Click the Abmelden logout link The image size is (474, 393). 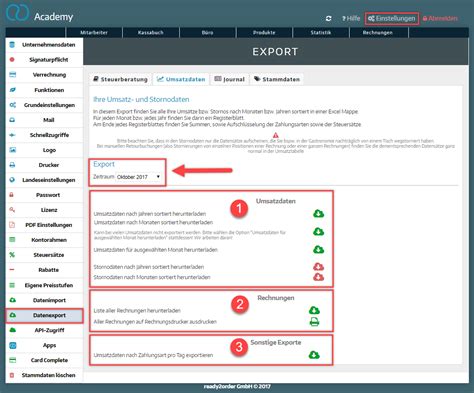[440, 19]
